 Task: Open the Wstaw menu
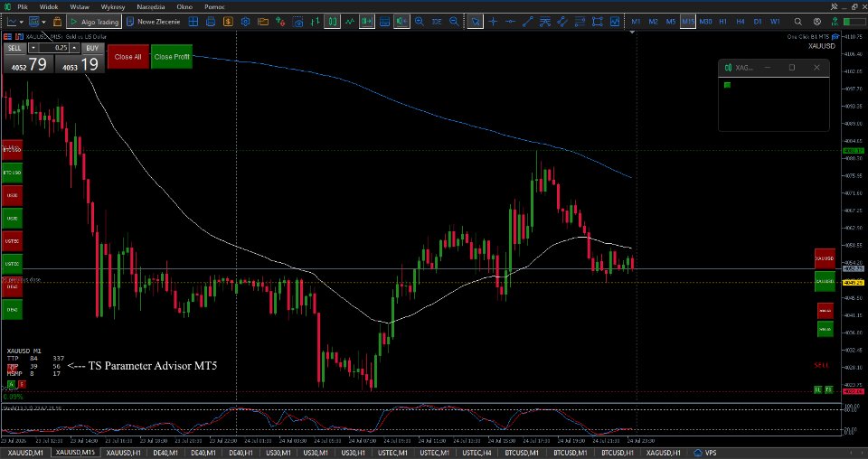pyautogui.click(x=80, y=7)
